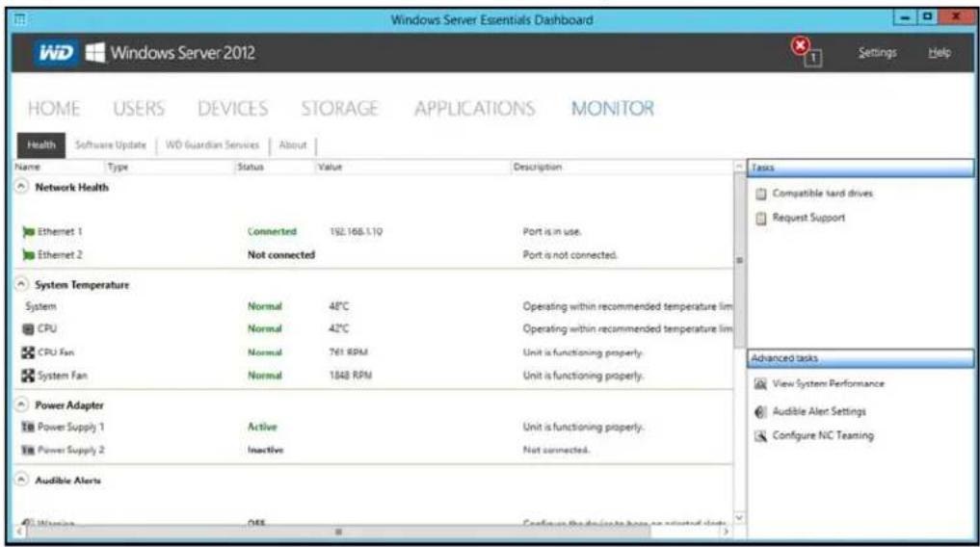Click the dashboard window icon in title bar
The height and width of the screenshot is (547, 980).
pyautogui.click(x=20, y=19)
